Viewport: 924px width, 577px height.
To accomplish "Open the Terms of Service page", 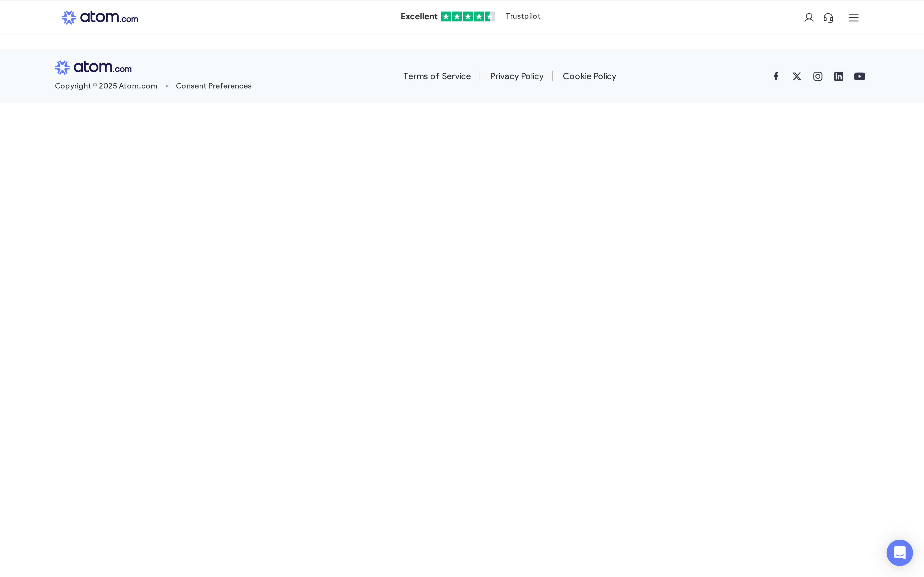I will (436, 76).
